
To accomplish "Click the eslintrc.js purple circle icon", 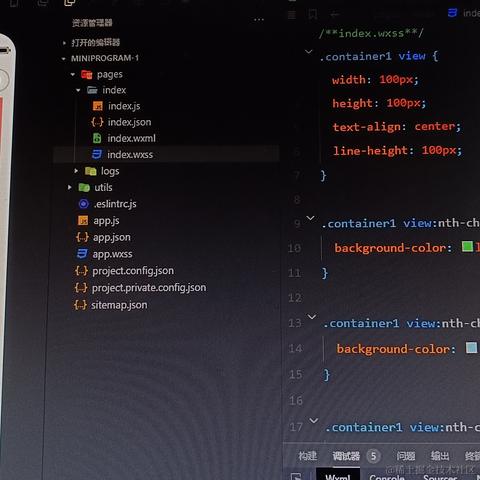I will pos(84,203).
